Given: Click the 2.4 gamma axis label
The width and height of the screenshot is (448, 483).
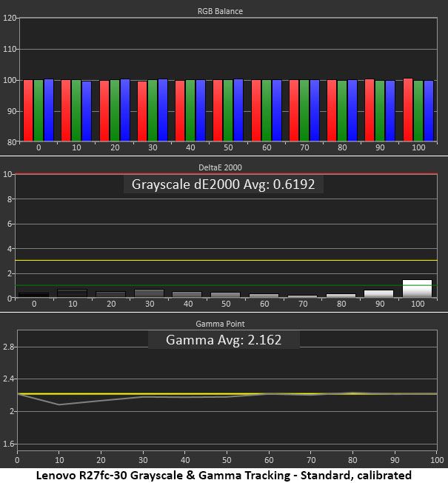Looking at the screenshot, I should (8, 379).
